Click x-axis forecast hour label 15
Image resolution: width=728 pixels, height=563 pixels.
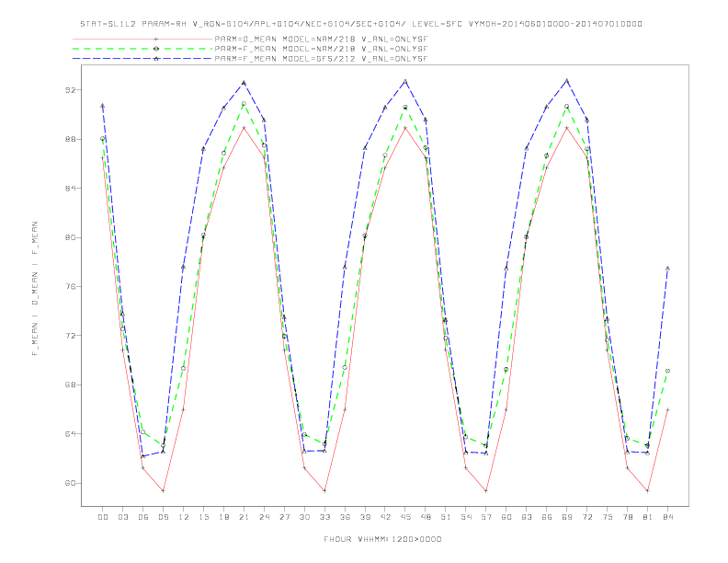[203, 517]
